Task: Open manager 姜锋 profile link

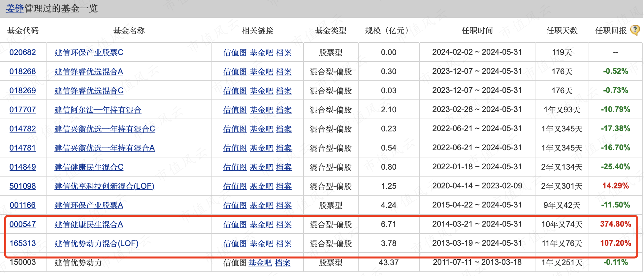Action: coord(15,8)
